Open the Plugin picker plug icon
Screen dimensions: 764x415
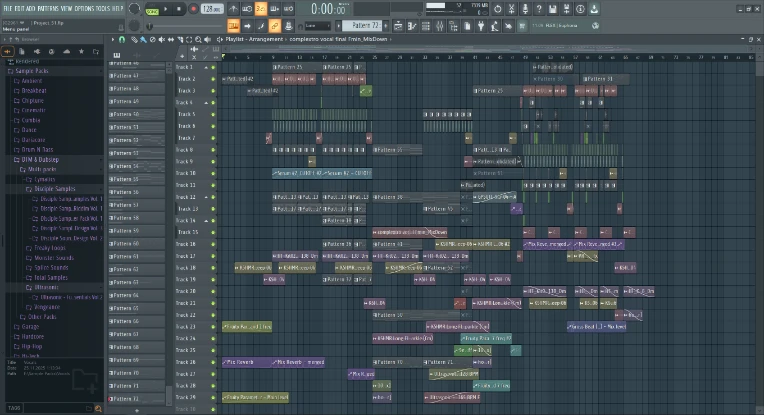pos(481,26)
